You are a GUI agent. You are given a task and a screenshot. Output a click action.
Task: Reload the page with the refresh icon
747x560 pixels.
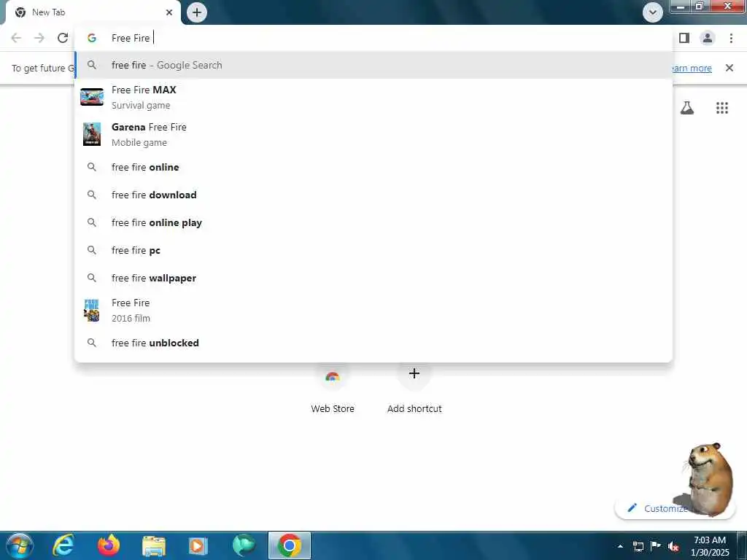(x=63, y=38)
